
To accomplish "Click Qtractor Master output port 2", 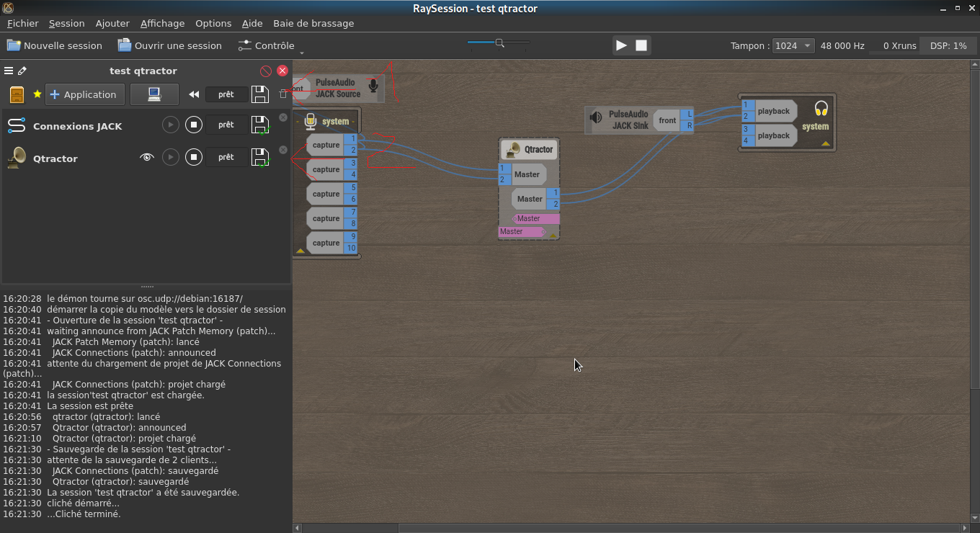I will (553, 205).
